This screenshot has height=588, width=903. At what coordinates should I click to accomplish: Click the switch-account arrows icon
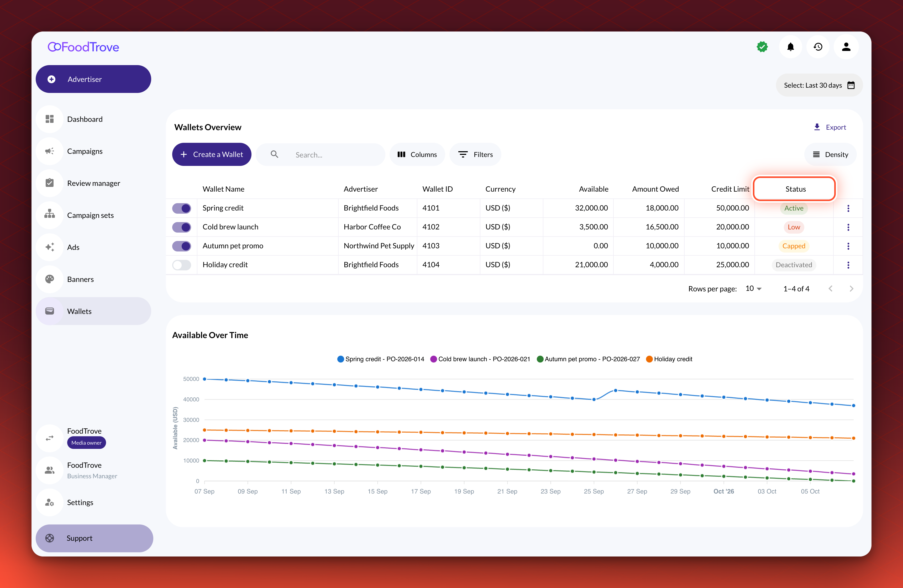(x=50, y=438)
